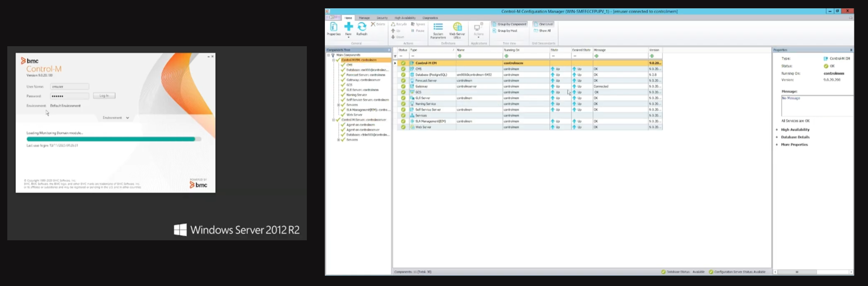Click the Down action in ribbon

click(398, 37)
